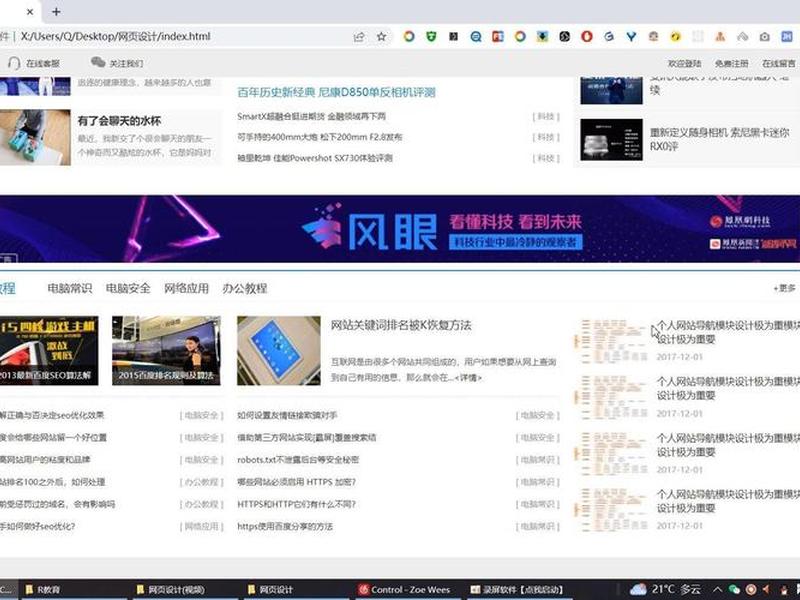800x600 pixels.
Task: Click 免费注册 in the top bar
Action: (x=732, y=63)
